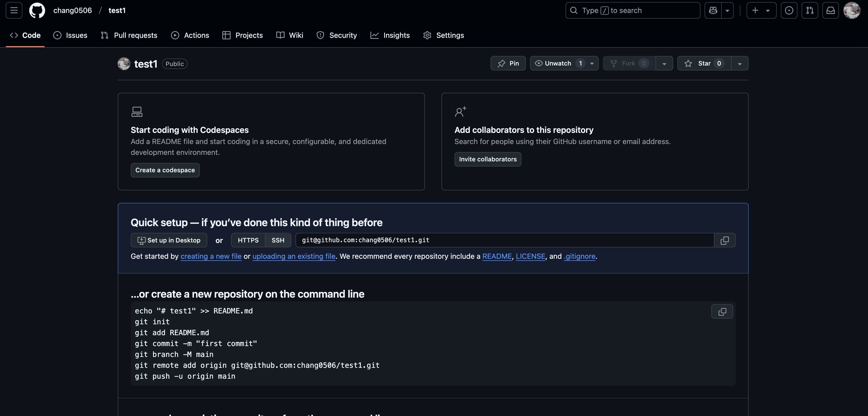868x416 pixels.
Task: Copy the command line setup code
Action: point(722,312)
